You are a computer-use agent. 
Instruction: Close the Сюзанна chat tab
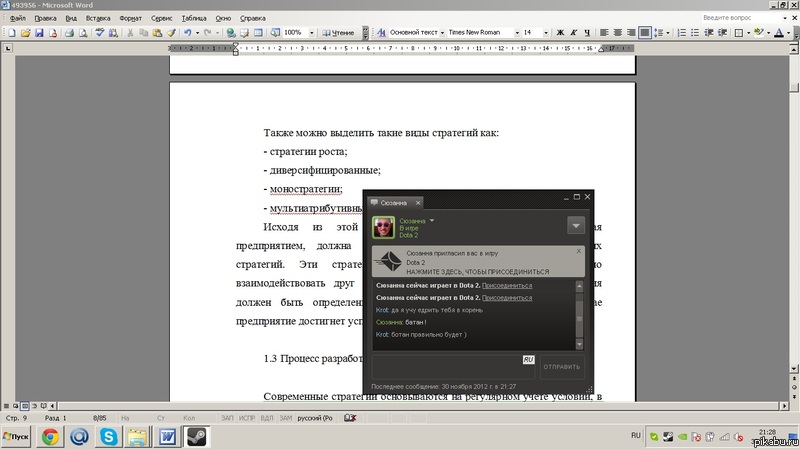pyautogui.click(x=418, y=203)
